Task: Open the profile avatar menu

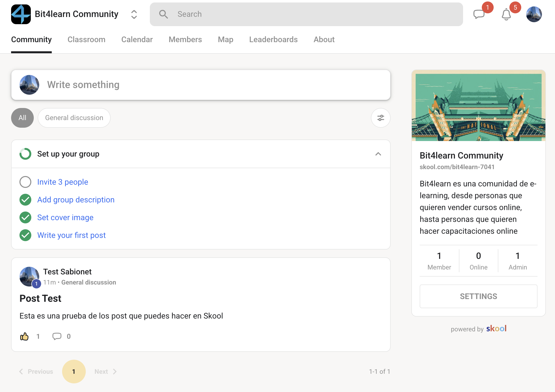Action: [534, 14]
